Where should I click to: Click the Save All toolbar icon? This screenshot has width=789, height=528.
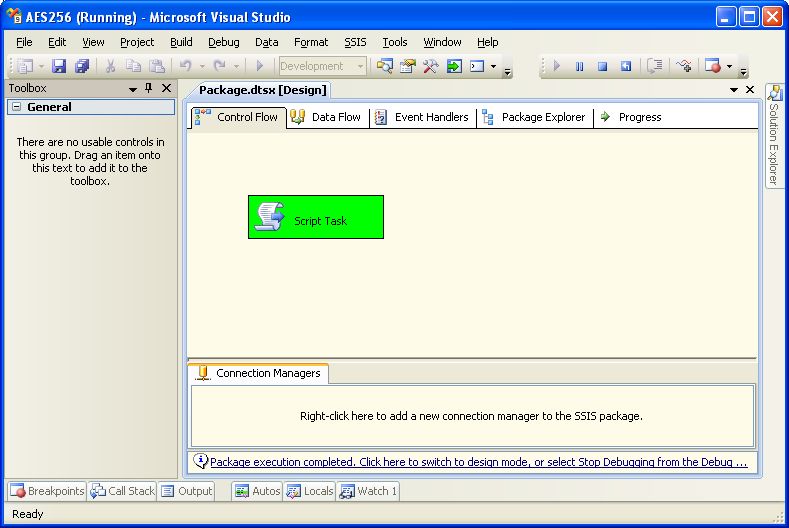(x=82, y=66)
